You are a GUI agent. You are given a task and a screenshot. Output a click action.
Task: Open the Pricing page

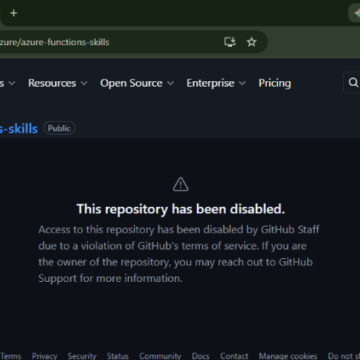[x=275, y=83]
